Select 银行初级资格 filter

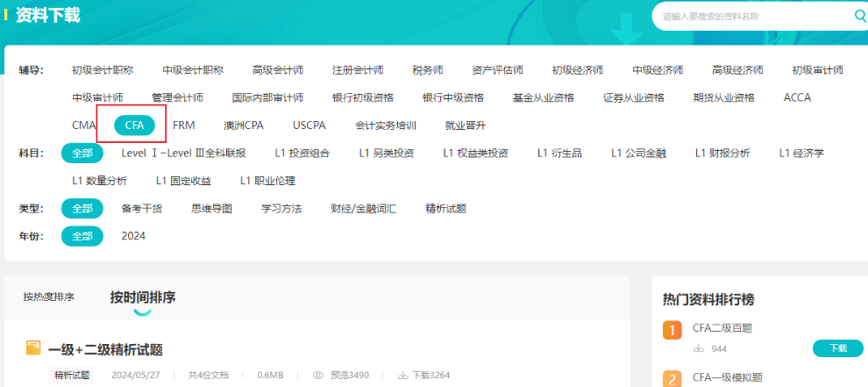coord(363,97)
